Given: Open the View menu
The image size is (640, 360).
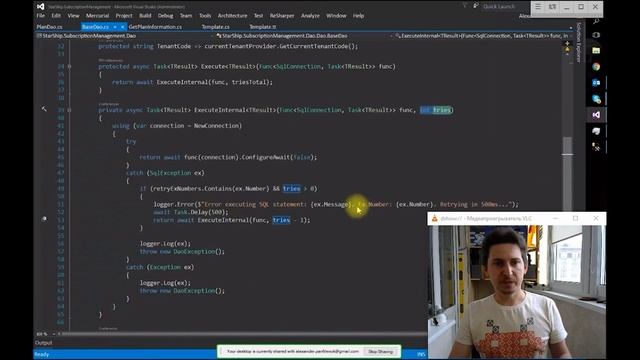Looking at the screenshot, I should [73, 16].
